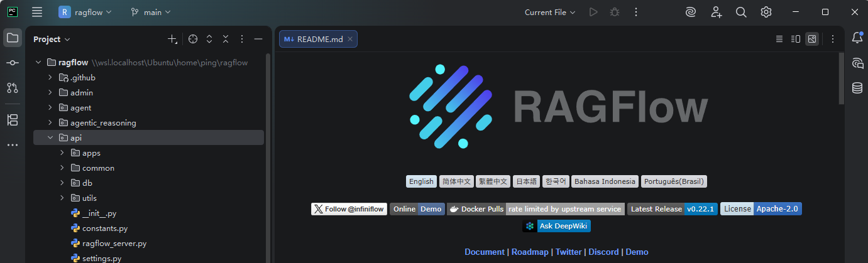
Task: Open IDE settings gear icon
Action: 766,12
